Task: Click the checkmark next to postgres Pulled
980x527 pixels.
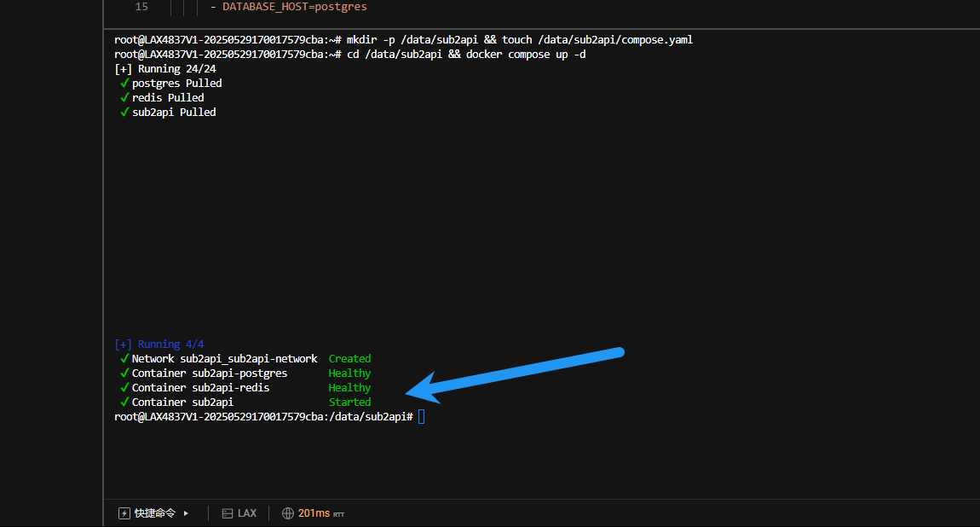Action: click(124, 83)
